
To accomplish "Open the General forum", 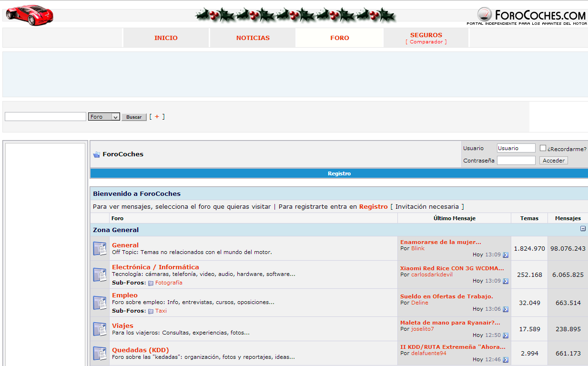I will click(x=125, y=245).
